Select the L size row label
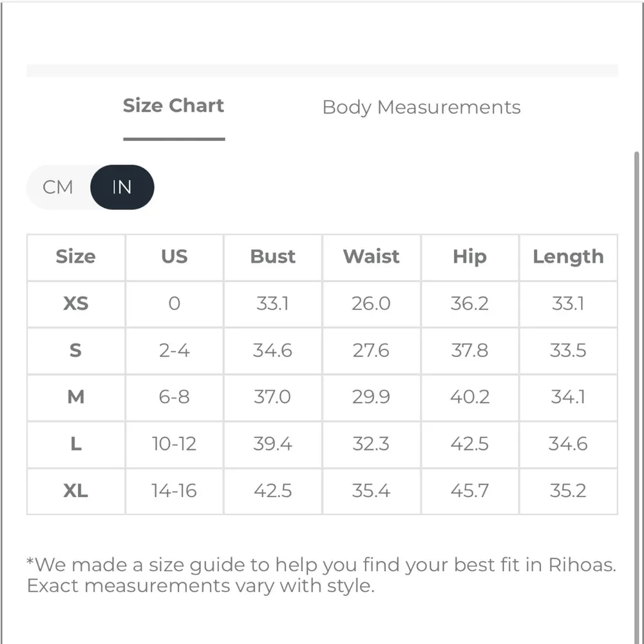Viewport: 644px width, 644px height. coord(75,444)
